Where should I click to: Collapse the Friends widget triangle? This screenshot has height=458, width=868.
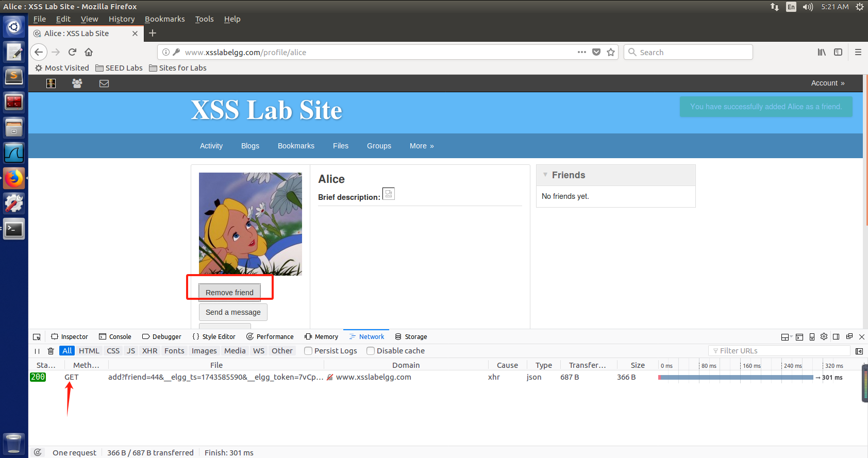pos(545,175)
